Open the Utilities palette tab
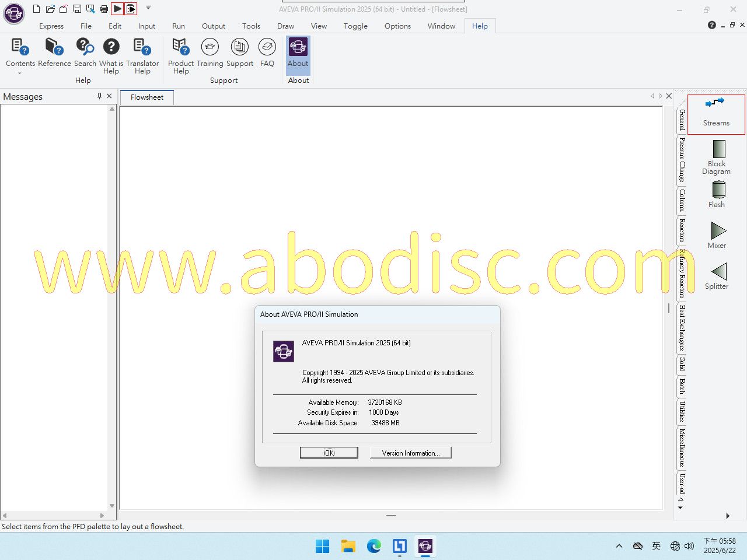Viewport: 747px width, 560px height. [682, 412]
